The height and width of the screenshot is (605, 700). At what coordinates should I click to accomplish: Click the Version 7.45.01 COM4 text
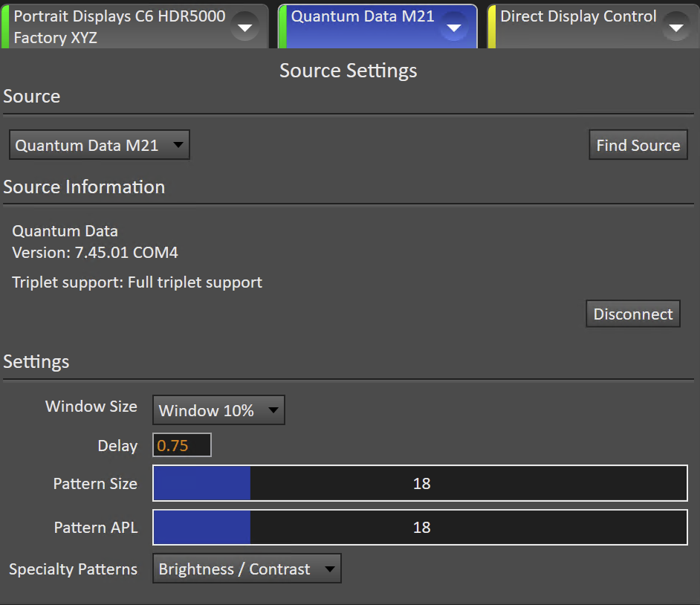coord(95,253)
